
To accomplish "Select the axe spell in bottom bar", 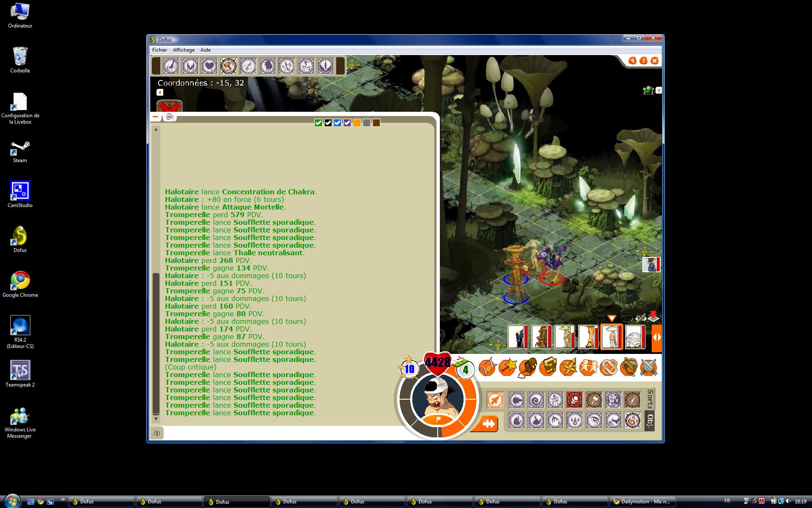I will click(x=594, y=400).
